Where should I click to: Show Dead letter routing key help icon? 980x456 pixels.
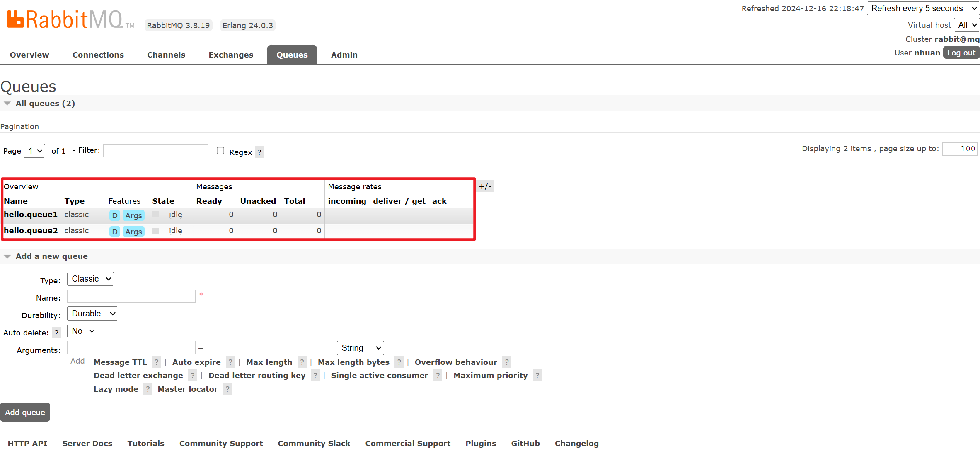pyautogui.click(x=315, y=375)
